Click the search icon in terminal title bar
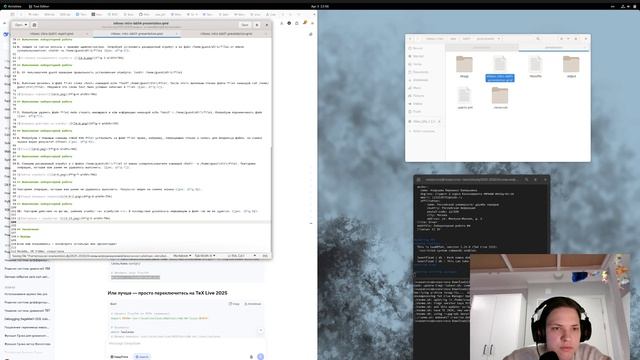Screen dimensions: 640x360 point(527,180)
